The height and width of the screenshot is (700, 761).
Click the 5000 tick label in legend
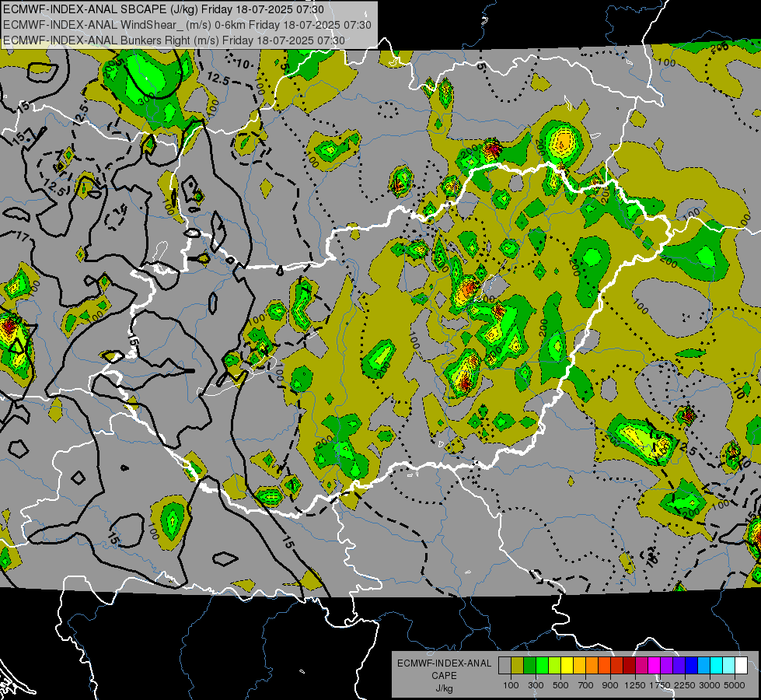(x=735, y=685)
